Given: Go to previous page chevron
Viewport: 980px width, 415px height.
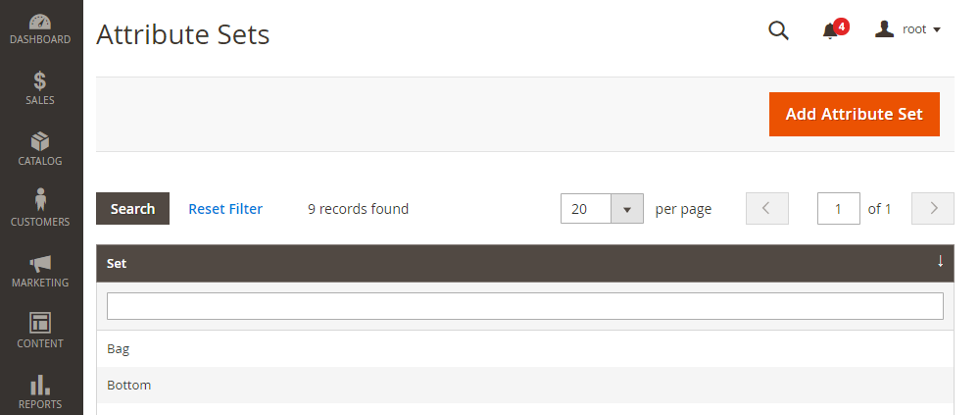Looking at the screenshot, I should pyautogui.click(x=767, y=208).
